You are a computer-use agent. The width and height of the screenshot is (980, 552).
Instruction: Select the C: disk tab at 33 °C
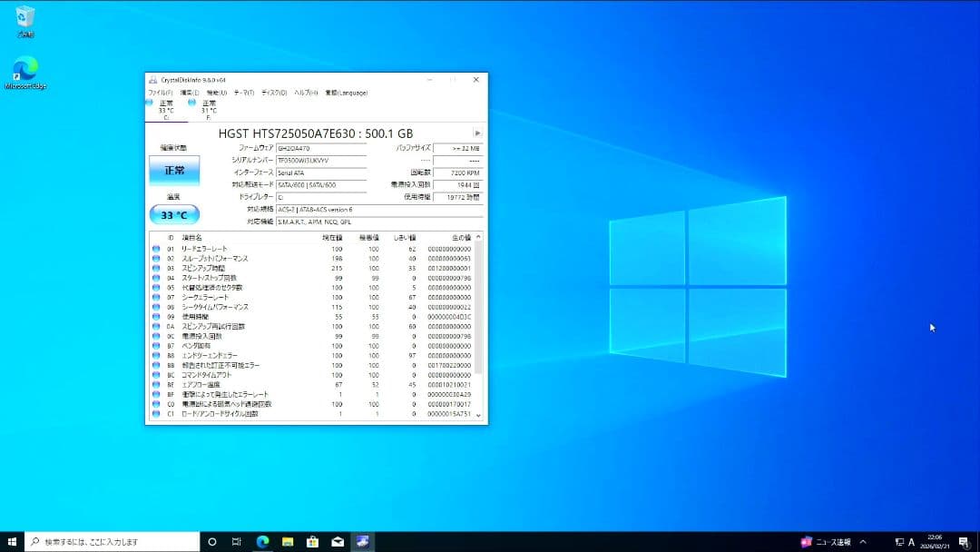166,110
